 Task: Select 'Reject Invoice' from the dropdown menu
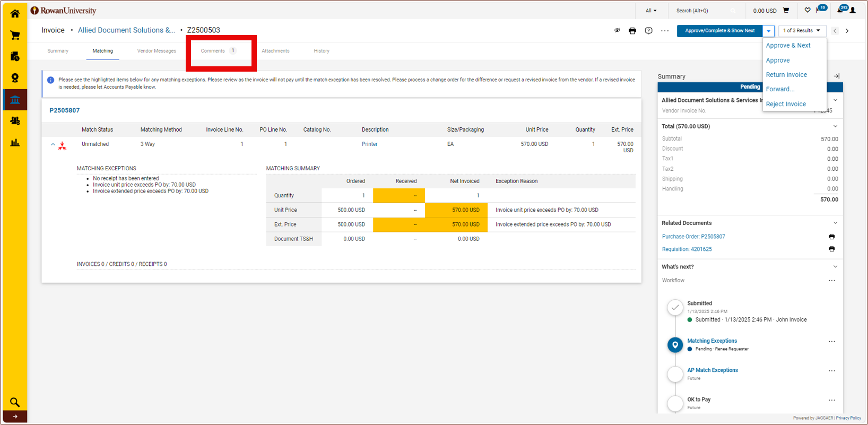[786, 104]
